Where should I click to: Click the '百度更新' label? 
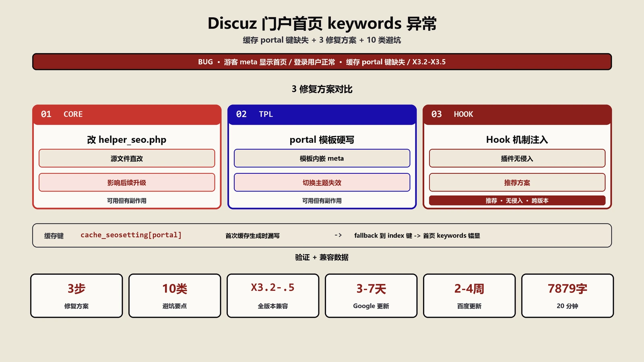[x=469, y=306]
